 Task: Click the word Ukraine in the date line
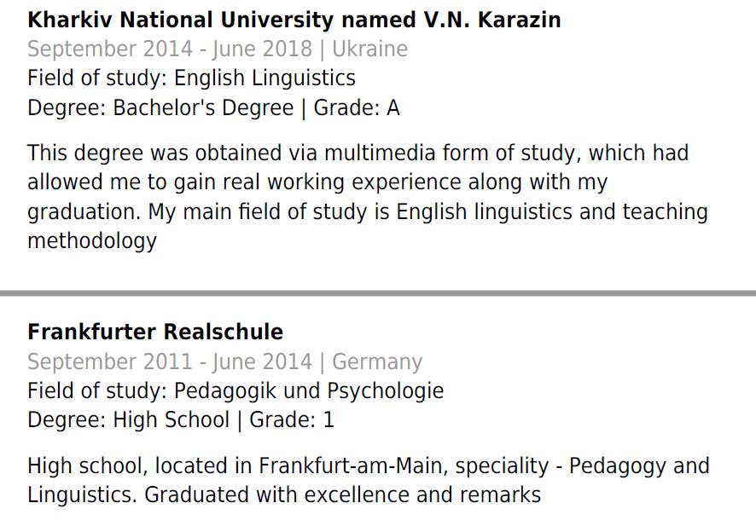369,49
